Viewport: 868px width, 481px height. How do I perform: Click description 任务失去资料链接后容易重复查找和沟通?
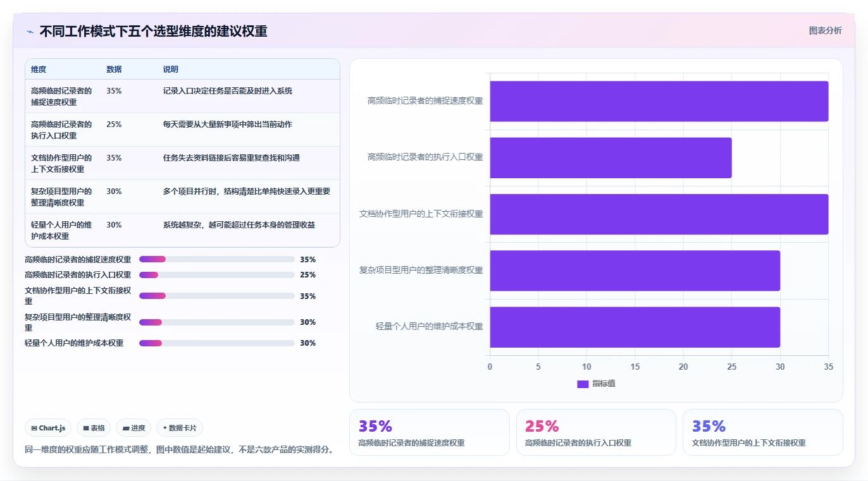tap(232, 158)
